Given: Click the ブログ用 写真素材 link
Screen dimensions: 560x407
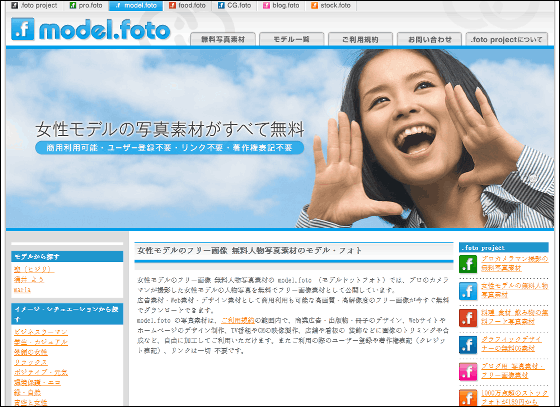Looking at the screenshot, I should click(513, 371).
